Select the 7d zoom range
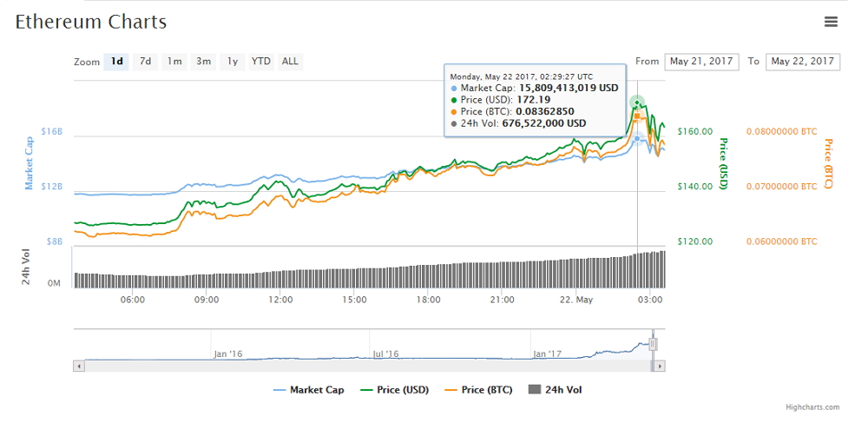The width and height of the screenshot is (868, 423). [x=145, y=62]
